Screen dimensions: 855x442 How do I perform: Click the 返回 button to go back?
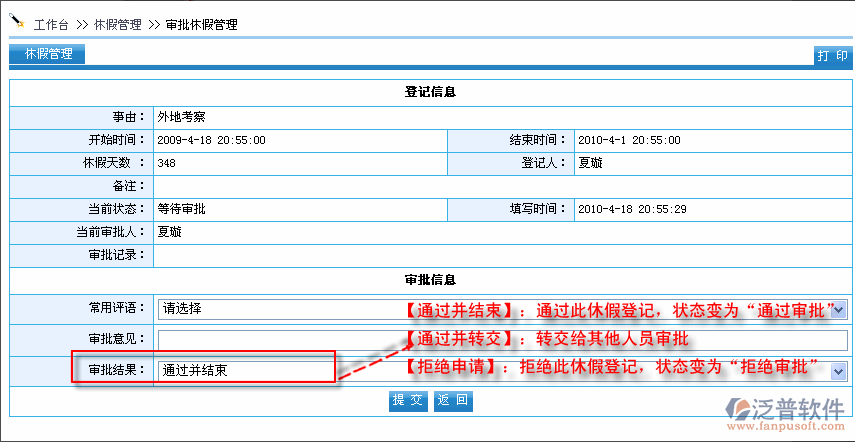(453, 401)
